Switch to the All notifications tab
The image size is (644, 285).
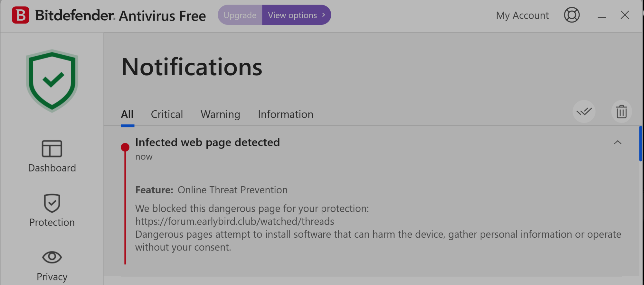point(127,114)
